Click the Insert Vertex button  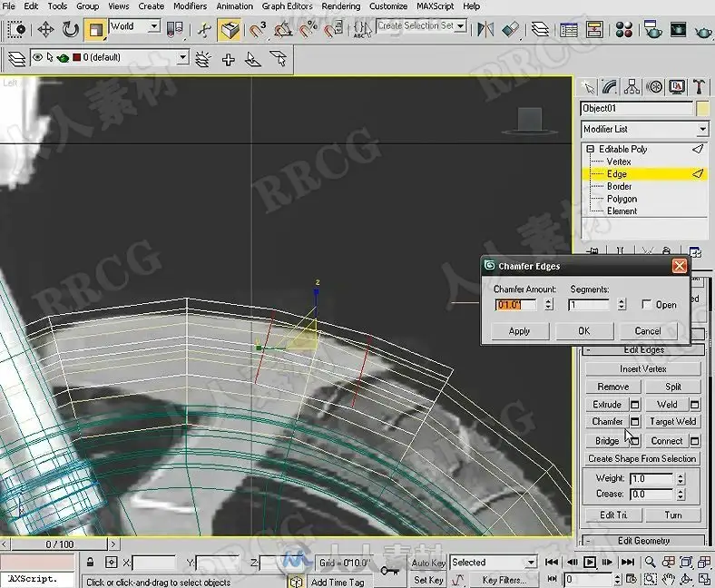click(x=642, y=369)
